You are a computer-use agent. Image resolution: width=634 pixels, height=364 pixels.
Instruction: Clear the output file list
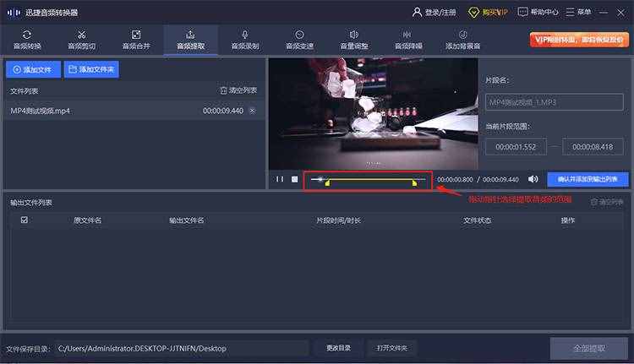[x=606, y=202]
